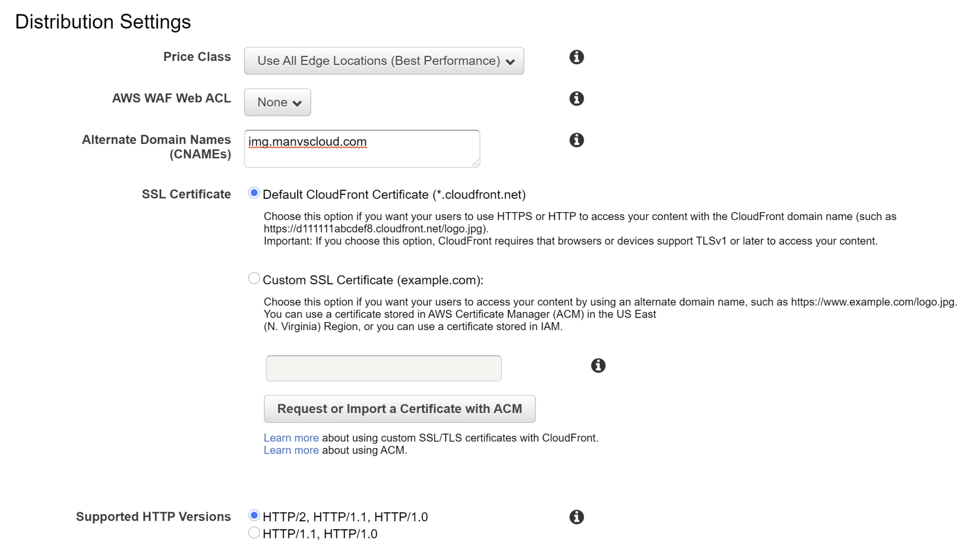This screenshot has width=980, height=548.
Task: Click Request or Import a Certificate with ACM
Action: tap(399, 408)
